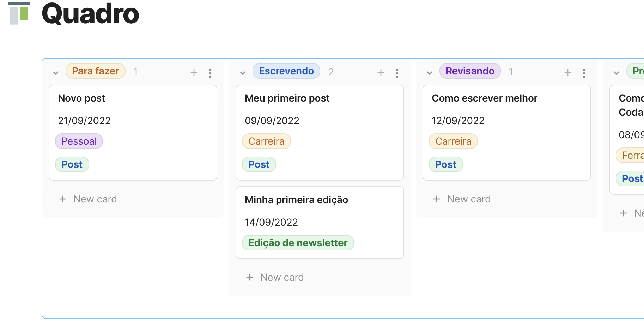Click the plus icon on the Escrevendo column
Viewport: 644px width, 327px height.
(381, 73)
